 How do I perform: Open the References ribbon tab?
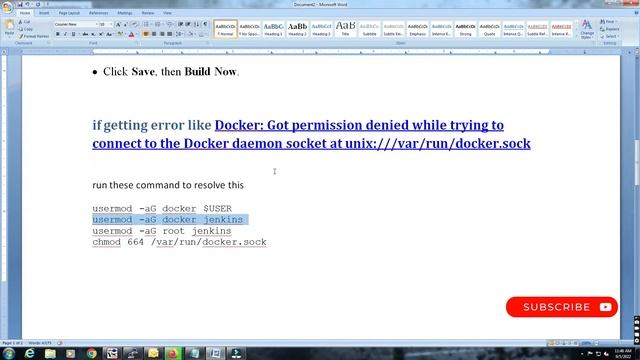[x=99, y=13]
